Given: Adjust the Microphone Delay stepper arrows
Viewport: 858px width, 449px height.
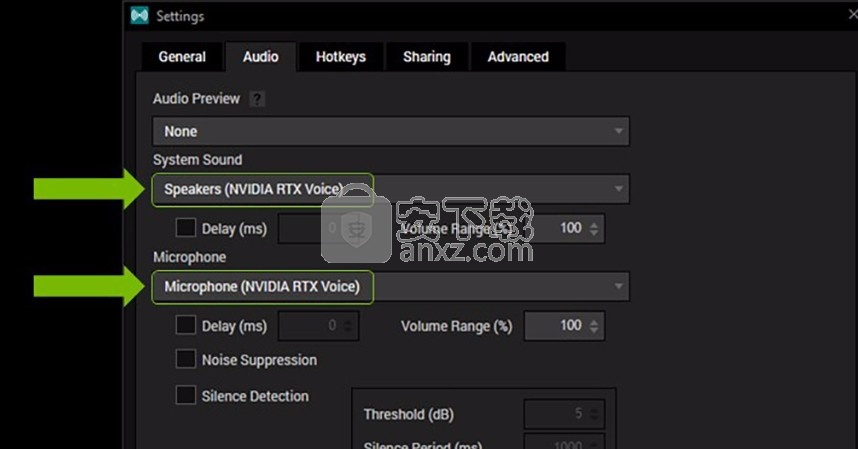Looking at the screenshot, I should coord(349,326).
